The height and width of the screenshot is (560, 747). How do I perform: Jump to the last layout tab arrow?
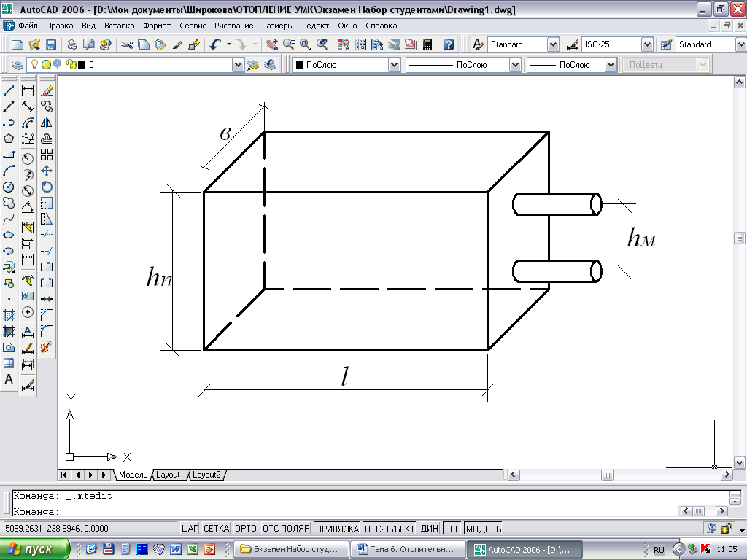(x=104, y=475)
